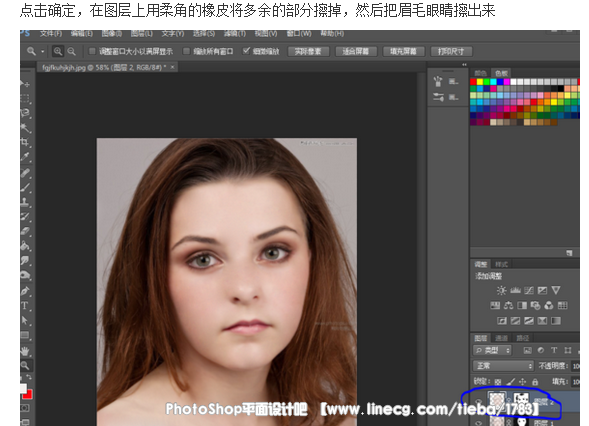Select the Eraser tool
Viewport: 589px width, 426px height.
(25, 231)
